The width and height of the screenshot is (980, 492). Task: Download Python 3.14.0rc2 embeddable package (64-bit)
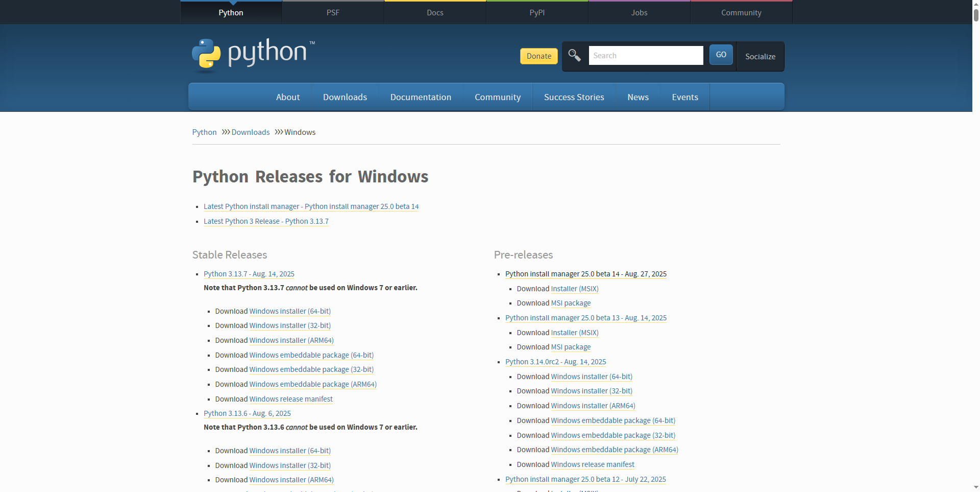[613, 420]
